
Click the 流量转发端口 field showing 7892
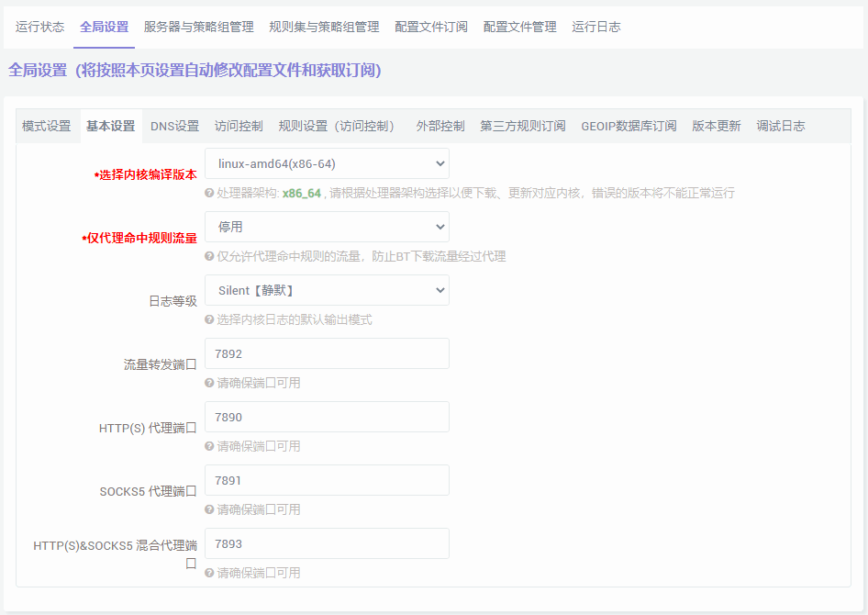(327, 353)
